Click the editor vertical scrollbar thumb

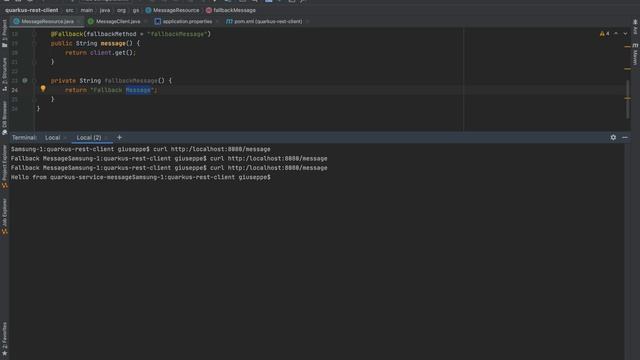[628, 99]
